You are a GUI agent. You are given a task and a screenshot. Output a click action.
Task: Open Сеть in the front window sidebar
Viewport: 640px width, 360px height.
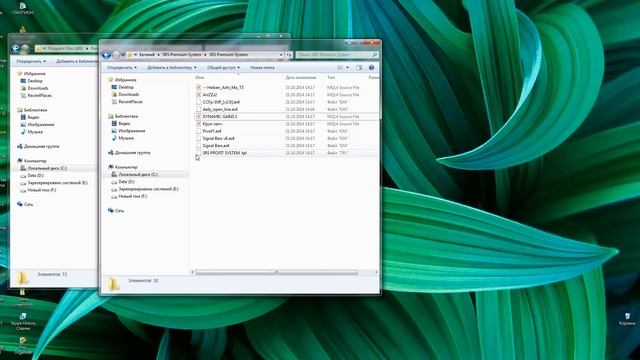119,211
